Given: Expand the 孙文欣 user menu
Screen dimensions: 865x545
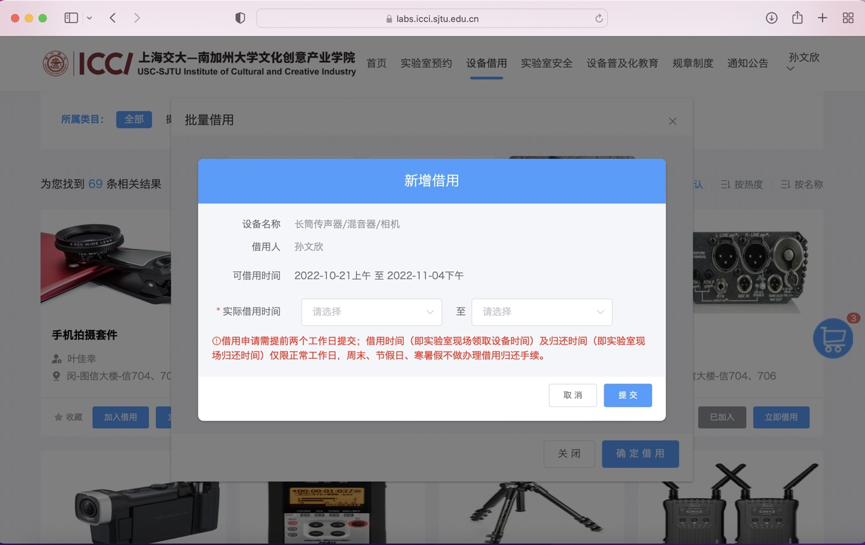Looking at the screenshot, I should coord(803,61).
